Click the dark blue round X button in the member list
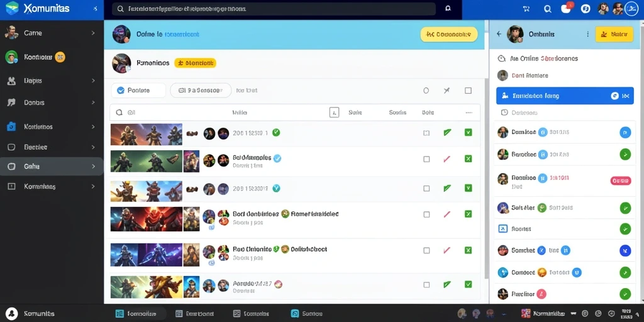This screenshot has width=644, height=322. (x=625, y=250)
